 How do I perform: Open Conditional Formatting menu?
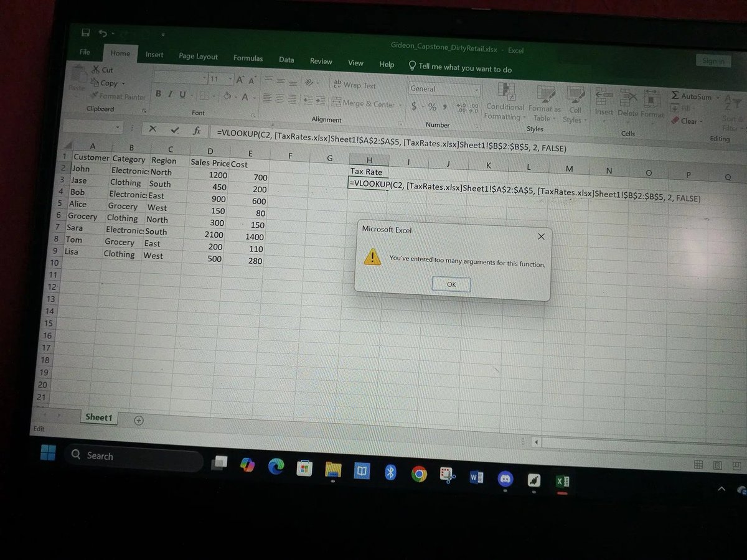504,103
